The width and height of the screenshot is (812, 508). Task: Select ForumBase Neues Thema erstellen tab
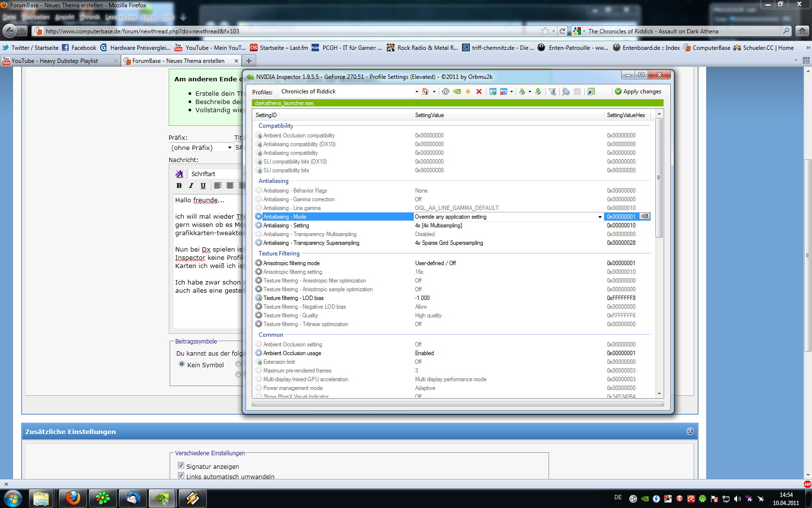pyautogui.click(x=181, y=60)
